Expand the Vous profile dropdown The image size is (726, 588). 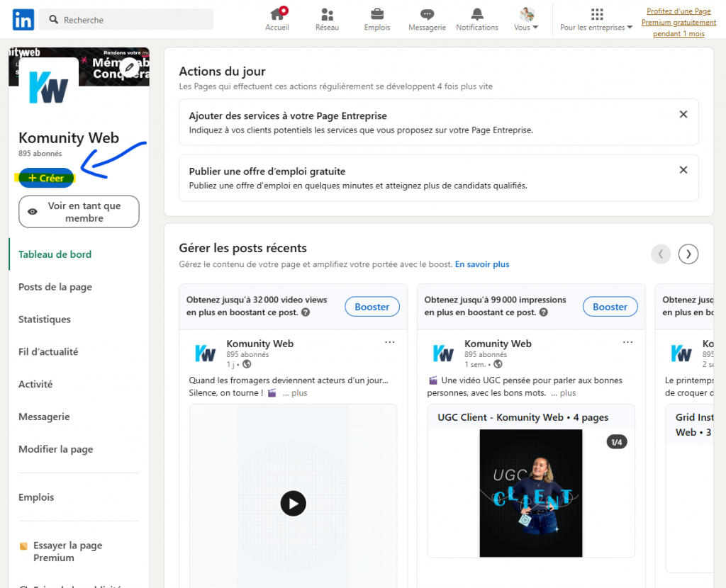(527, 28)
